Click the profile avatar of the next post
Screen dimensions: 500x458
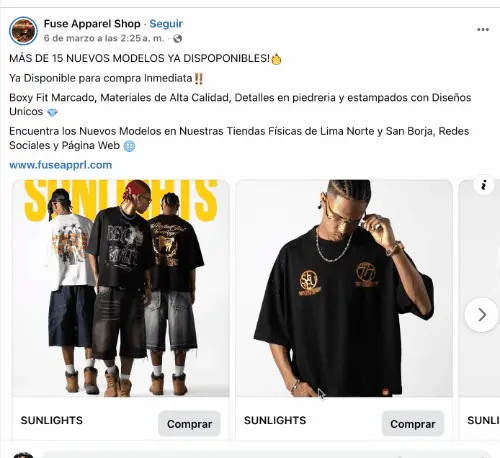[x=23, y=455]
